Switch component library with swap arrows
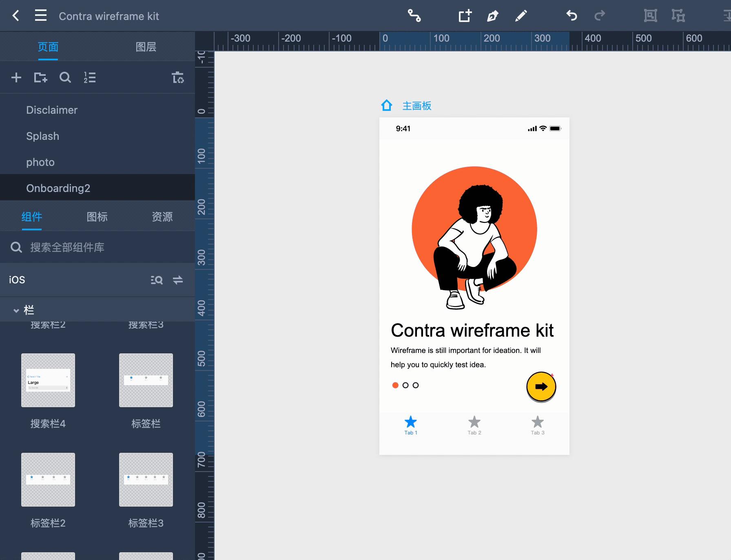Viewport: 731px width, 560px height. coord(178,280)
